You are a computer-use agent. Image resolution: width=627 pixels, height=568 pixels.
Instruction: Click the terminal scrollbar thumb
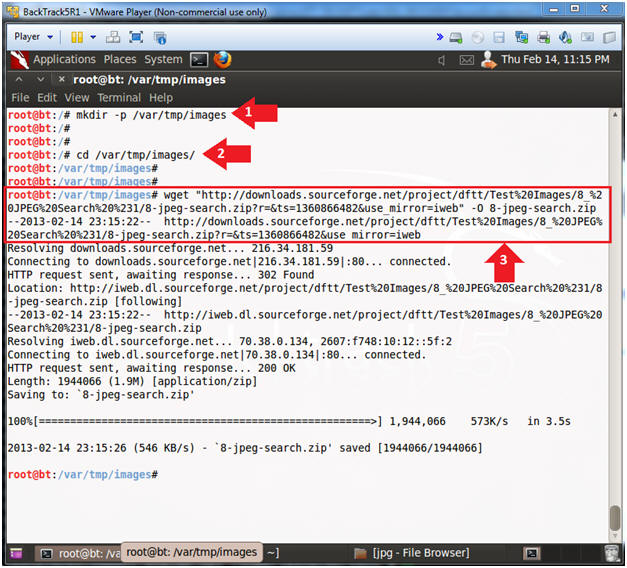pyautogui.click(x=615, y=517)
